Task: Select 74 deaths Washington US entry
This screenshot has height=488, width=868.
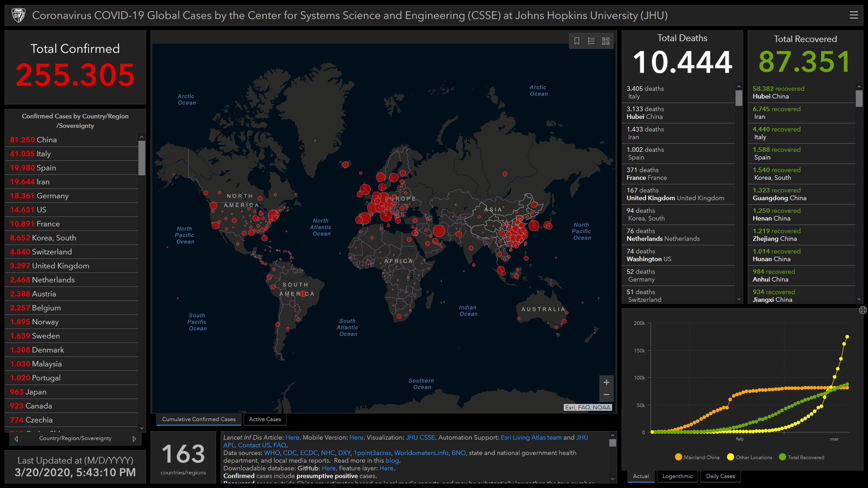Action: (x=679, y=255)
